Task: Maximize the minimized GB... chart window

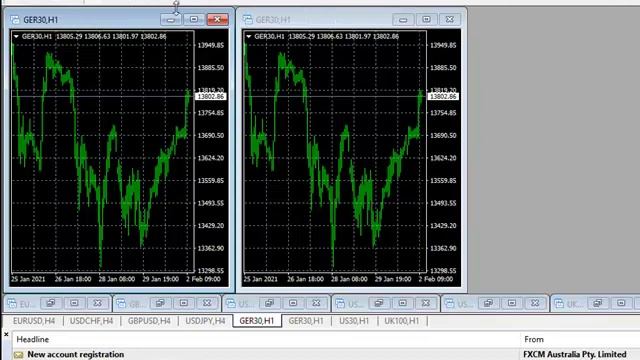Action: pyautogui.click(x=183, y=303)
